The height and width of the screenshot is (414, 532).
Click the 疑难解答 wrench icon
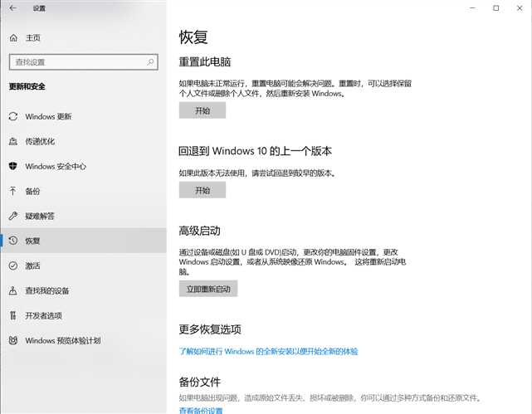[x=13, y=216]
